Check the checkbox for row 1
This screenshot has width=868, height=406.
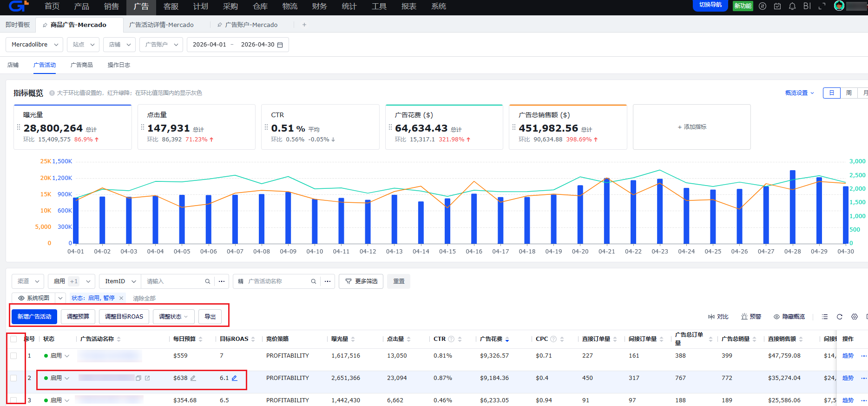(x=13, y=356)
